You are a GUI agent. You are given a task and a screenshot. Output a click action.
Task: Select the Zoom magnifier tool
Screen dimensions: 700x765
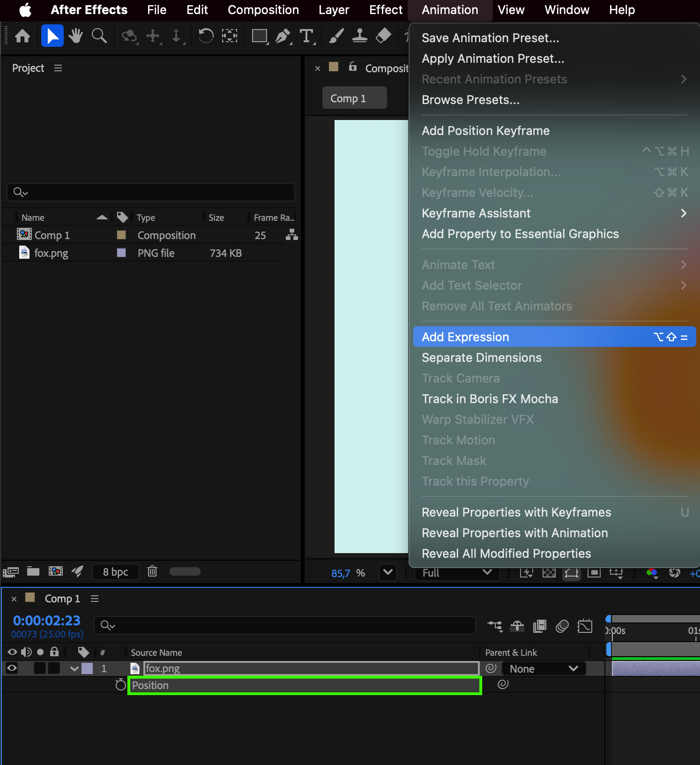click(x=99, y=36)
